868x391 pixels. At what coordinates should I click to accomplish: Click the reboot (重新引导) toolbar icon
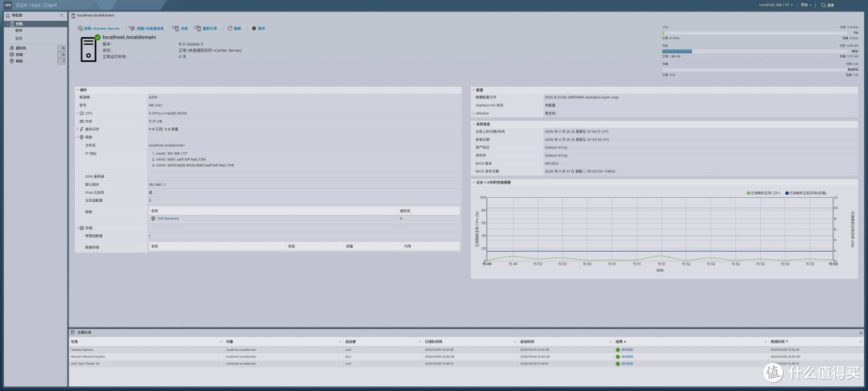tap(197, 28)
